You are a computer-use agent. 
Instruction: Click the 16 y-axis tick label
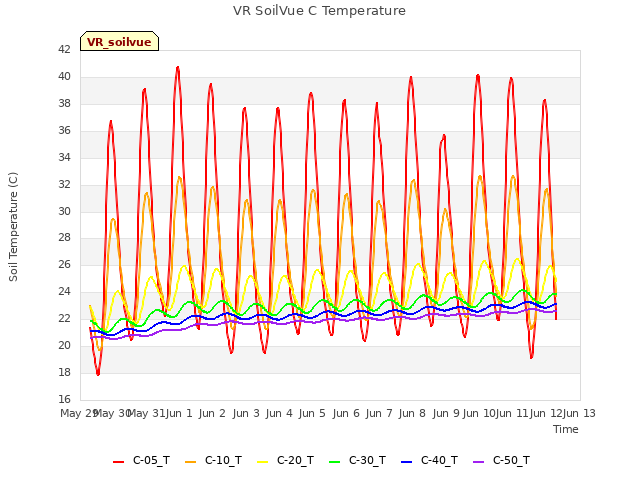[x=64, y=399]
